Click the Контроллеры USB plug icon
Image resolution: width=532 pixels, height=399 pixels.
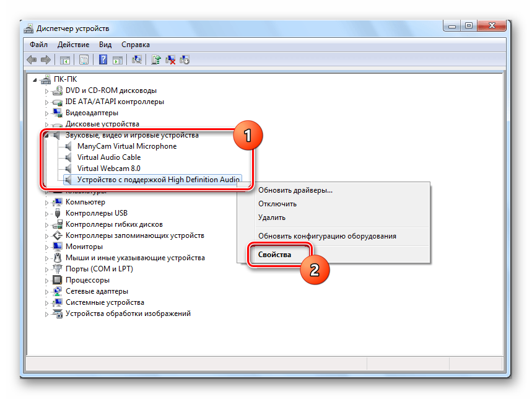click(x=58, y=213)
